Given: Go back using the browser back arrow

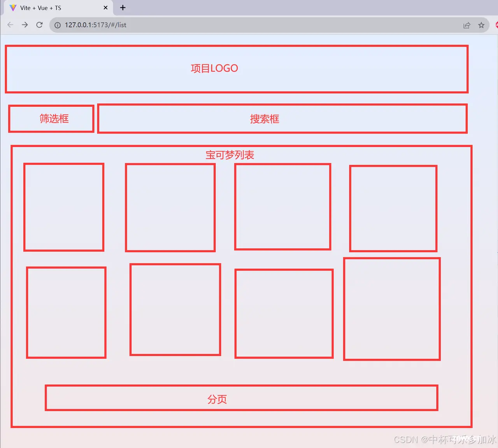Looking at the screenshot, I should tap(10, 25).
